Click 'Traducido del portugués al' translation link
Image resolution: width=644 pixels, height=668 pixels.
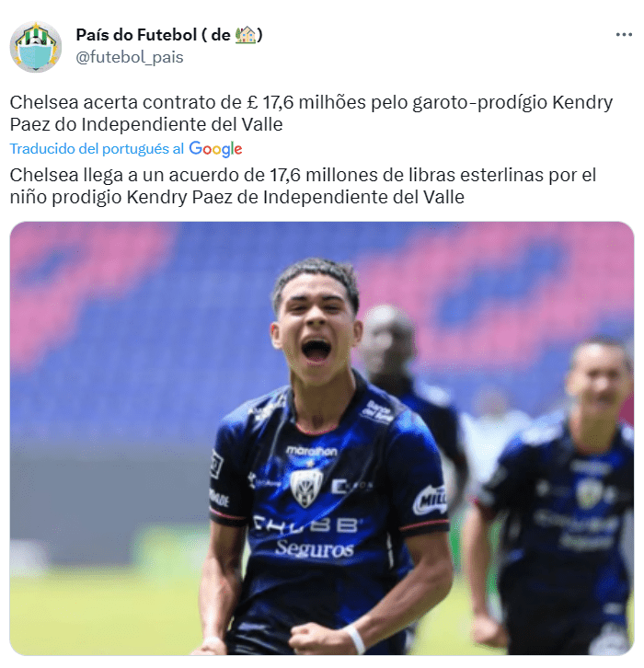[x=97, y=149]
